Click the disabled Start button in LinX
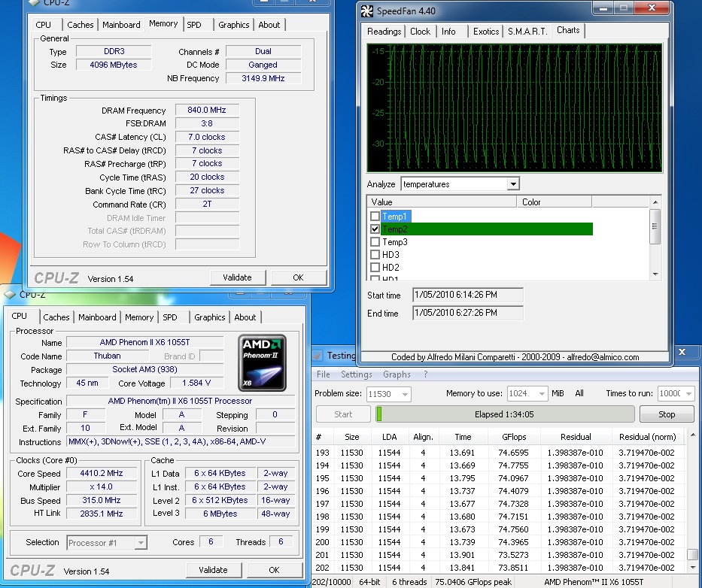 pos(343,414)
